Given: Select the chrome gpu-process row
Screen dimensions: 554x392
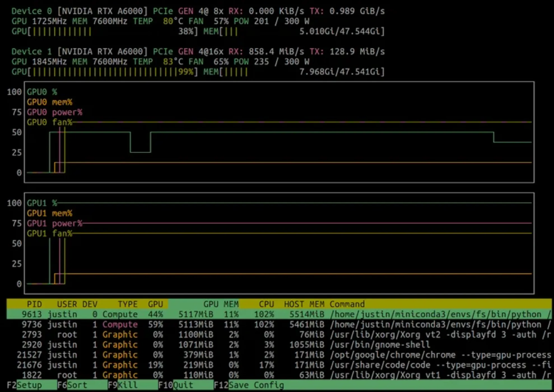Looking at the screenshot, I should click(168, 355).
